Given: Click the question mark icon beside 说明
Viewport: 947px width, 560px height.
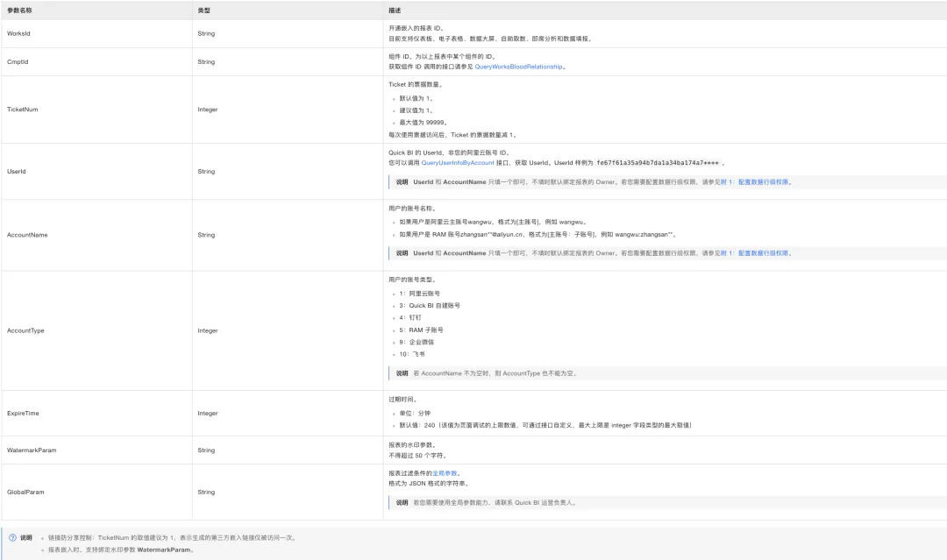Looking at the screenshot, I should [12, 538].
